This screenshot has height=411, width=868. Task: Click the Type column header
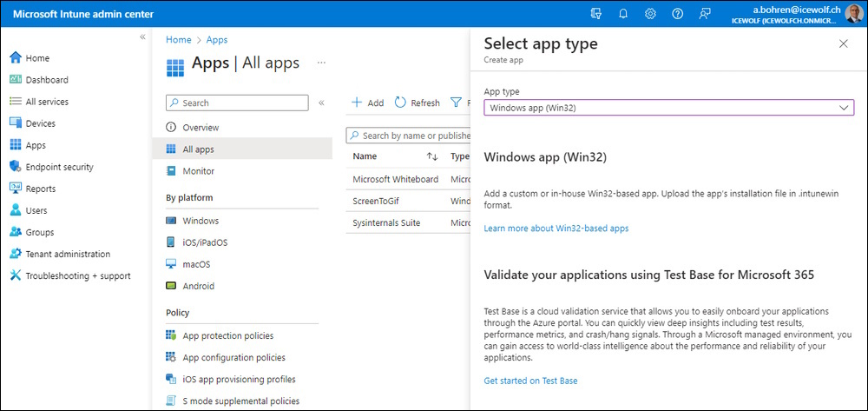tap(460, 156)
